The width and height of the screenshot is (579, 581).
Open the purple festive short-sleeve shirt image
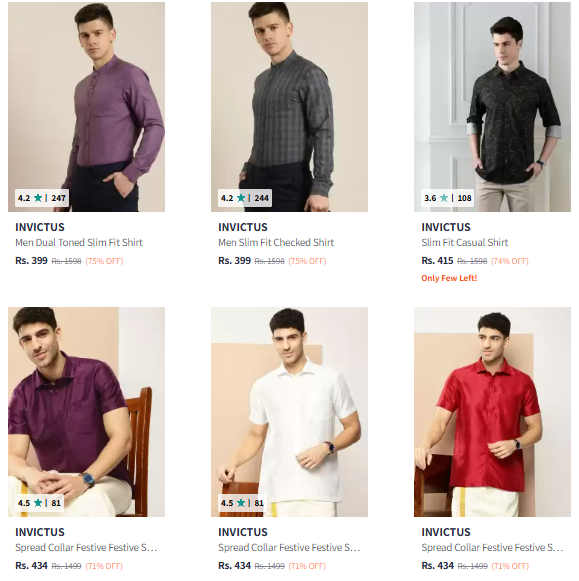(86, 412)
